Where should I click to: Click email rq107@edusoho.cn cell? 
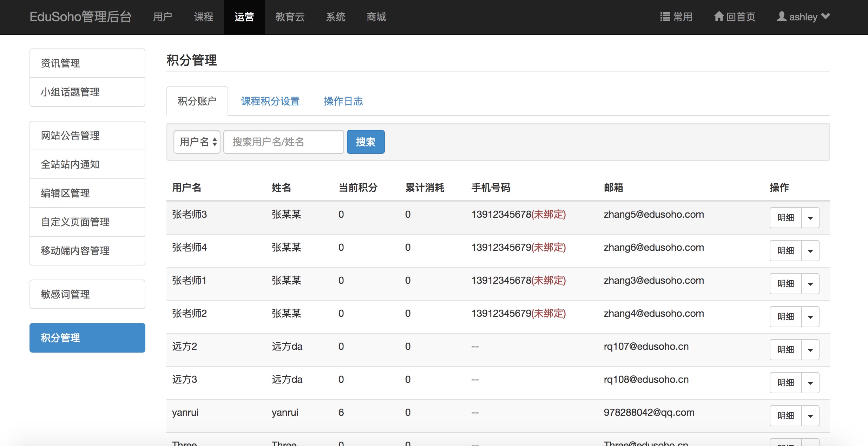click(646, 347)
